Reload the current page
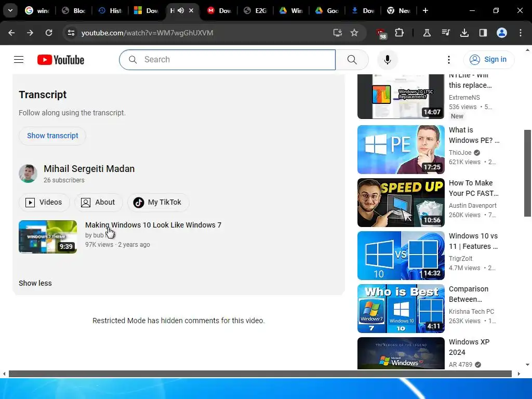The width and height of the screenshot is (532, 399). coord(49,33)
